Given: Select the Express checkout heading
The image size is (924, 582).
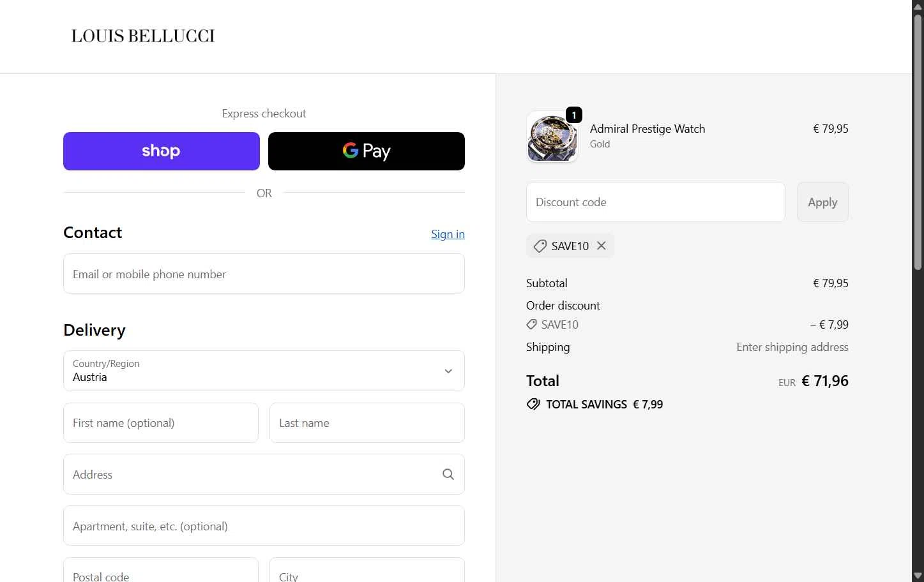Looking at the screenshot, I should click(264, 114).
